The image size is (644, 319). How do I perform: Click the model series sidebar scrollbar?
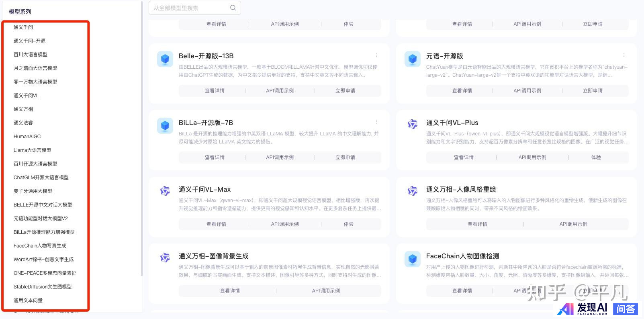point(141,139)
